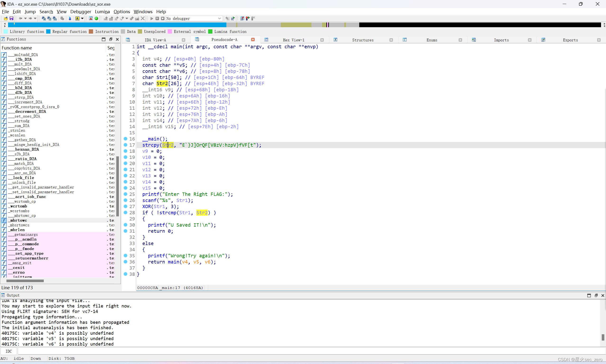606x364 pixels.
Task: Toggle the breakpoint on line 17
Action: tap(126, 145)
